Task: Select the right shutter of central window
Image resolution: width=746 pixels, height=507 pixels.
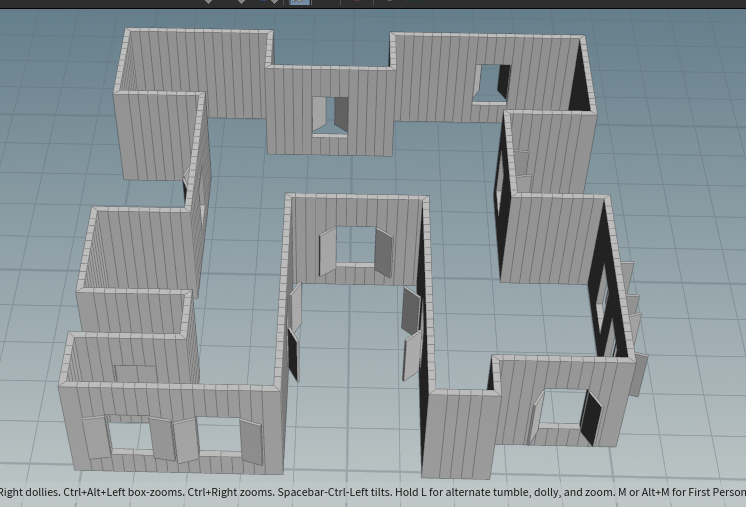Action: [x=382, y=254]
